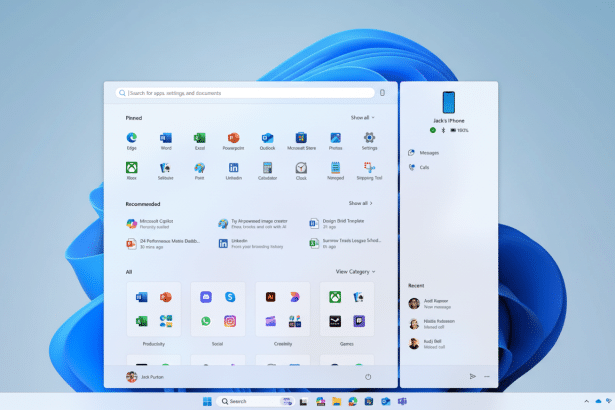615x410 pixels.
Task: Open the Productivity category folder
Action: click(154, 309)
